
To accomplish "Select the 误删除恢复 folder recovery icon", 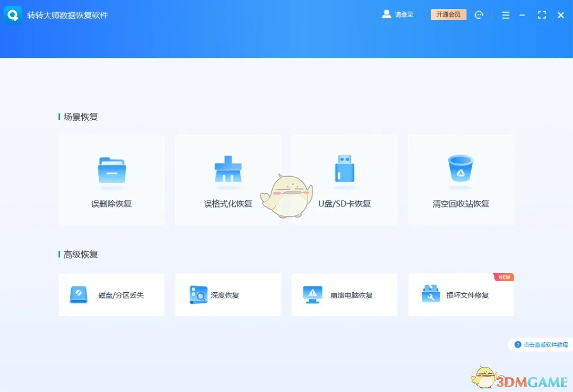I will coord(111,169).
